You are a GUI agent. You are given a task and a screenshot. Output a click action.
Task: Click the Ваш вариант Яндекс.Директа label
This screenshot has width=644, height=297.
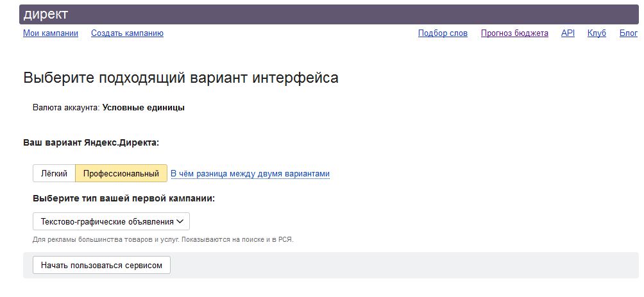pyautogui.click(x=91, y=142)
